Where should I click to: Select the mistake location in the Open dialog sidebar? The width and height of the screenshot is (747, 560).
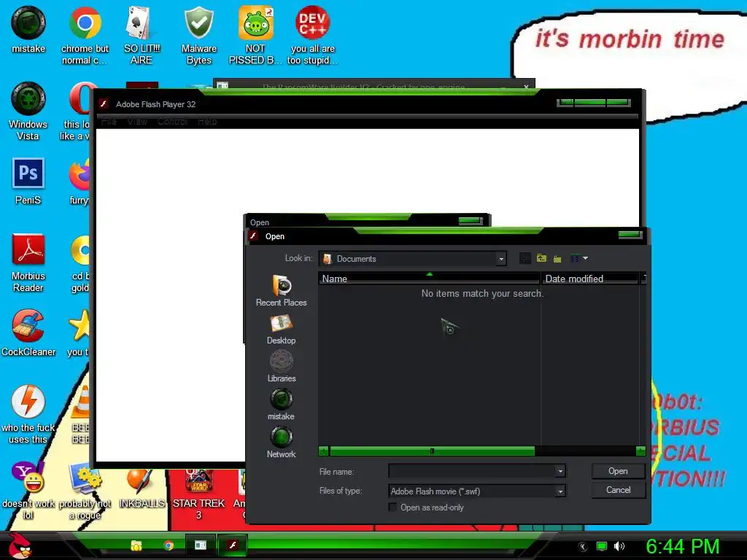pyautogui.click(x=281, y=405)
